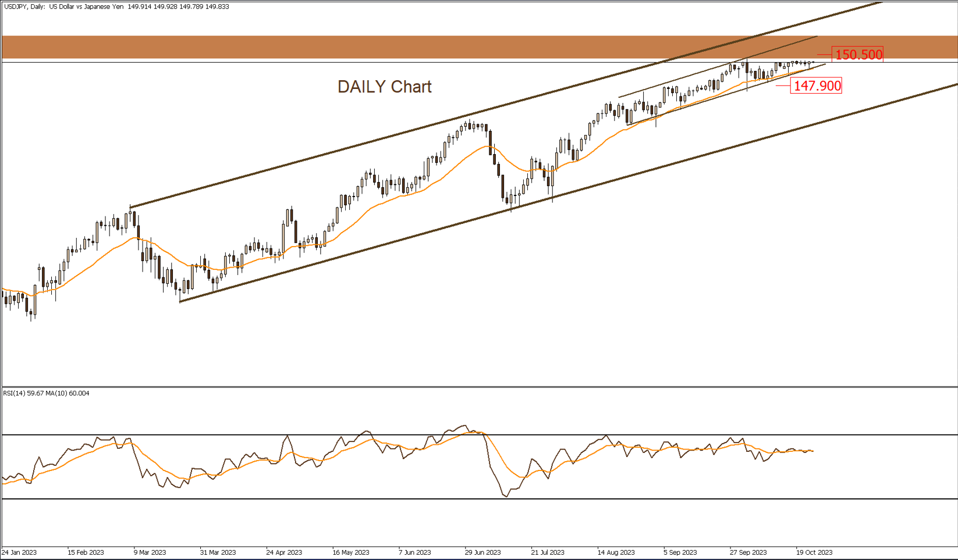958x560 pixels.
Task: Select the 19 Oct 2023 date label
Action: pyautogui.click(x=814, y=552)
